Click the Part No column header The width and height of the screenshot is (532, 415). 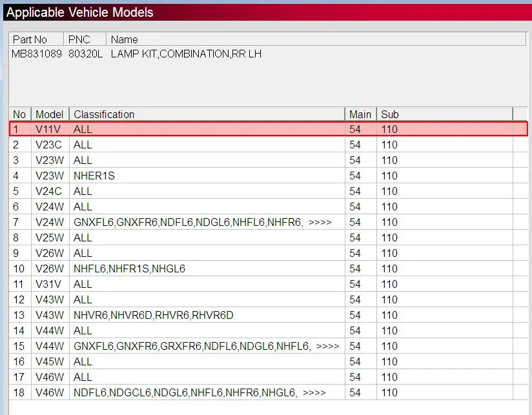tap(36, 39)
